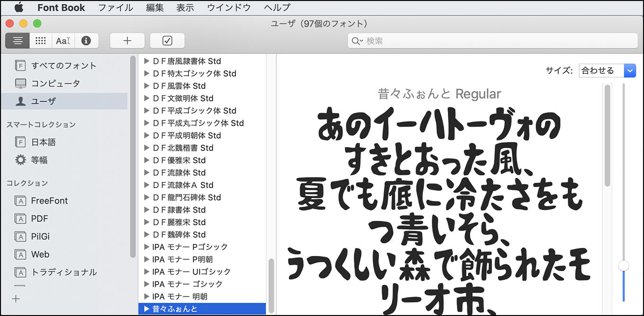644x316 pixels.
Task: Open the 表示 menu
Action: [185, 8]
